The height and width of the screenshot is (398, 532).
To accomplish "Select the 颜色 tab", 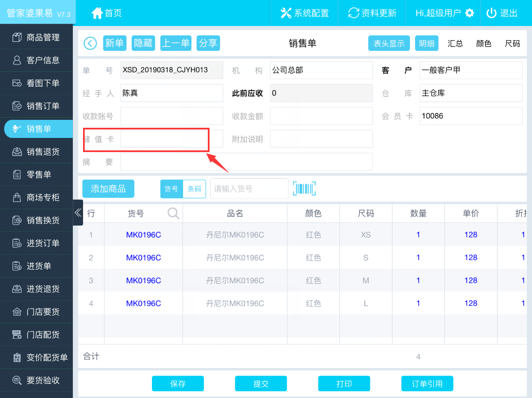I will click(483, 44).
